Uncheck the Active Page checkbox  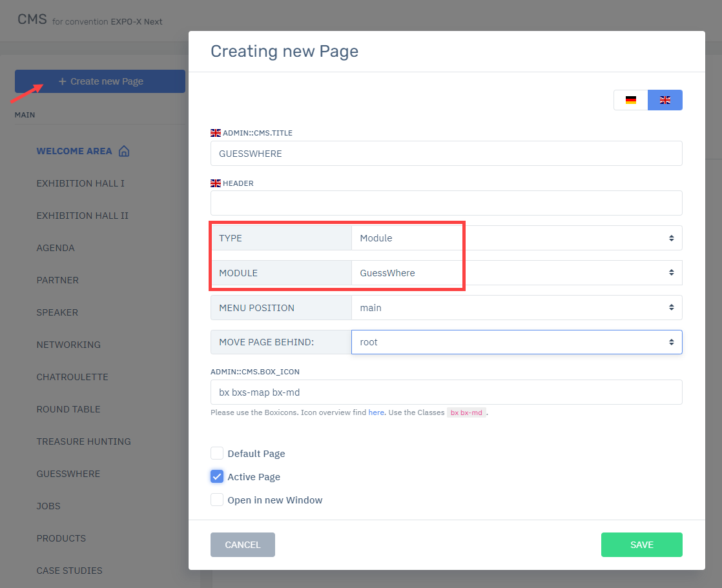click(x=217, y=477)
